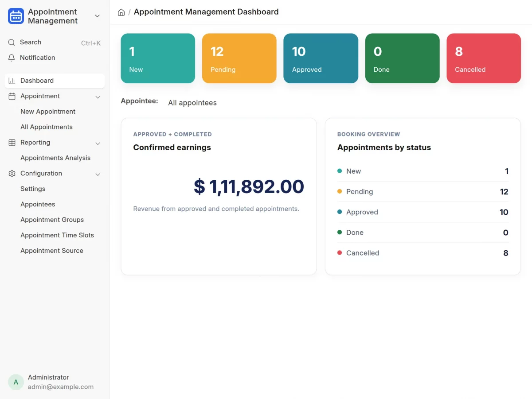Click the Appointee: filter label
This screenshot has width=532, height=399.
point(139,101)
